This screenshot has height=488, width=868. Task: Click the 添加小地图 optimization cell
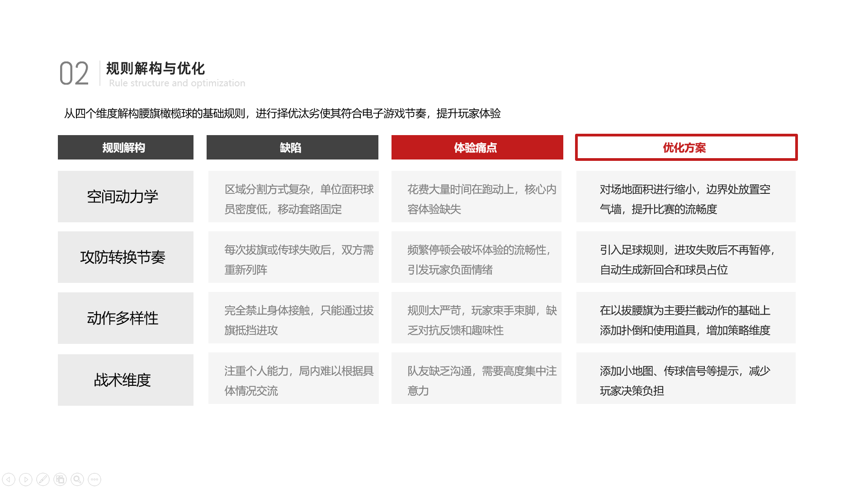click(686, 379)
